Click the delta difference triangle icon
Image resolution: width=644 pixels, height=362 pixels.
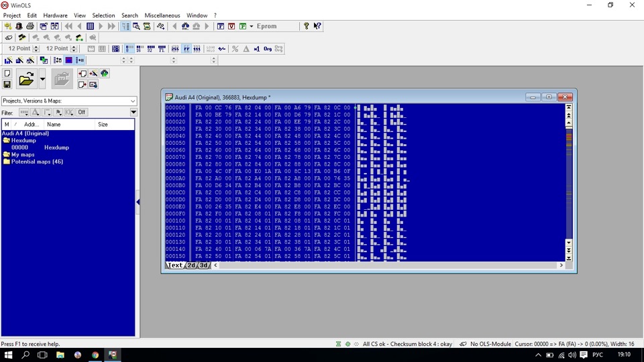coord(246,49)
